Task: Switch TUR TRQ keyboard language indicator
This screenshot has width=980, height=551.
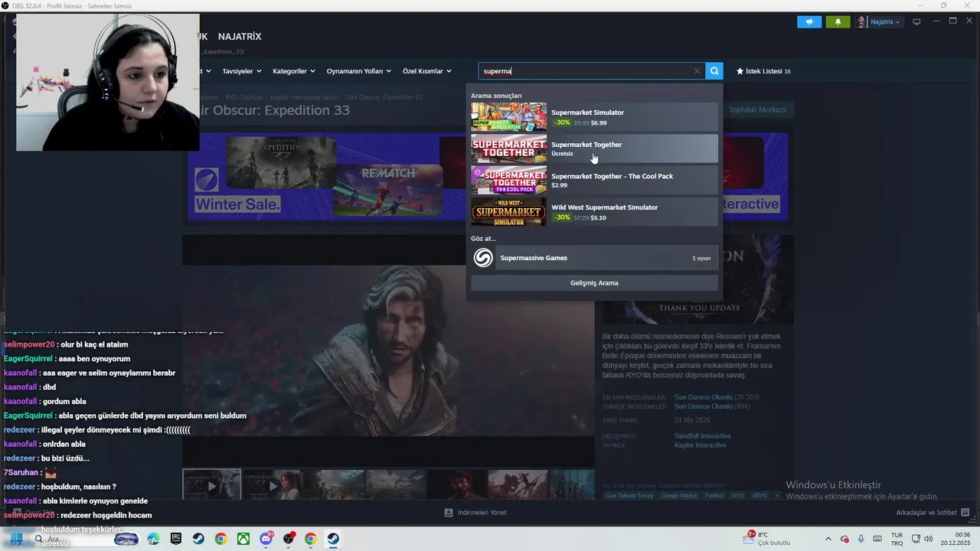Action: (897, 539)
